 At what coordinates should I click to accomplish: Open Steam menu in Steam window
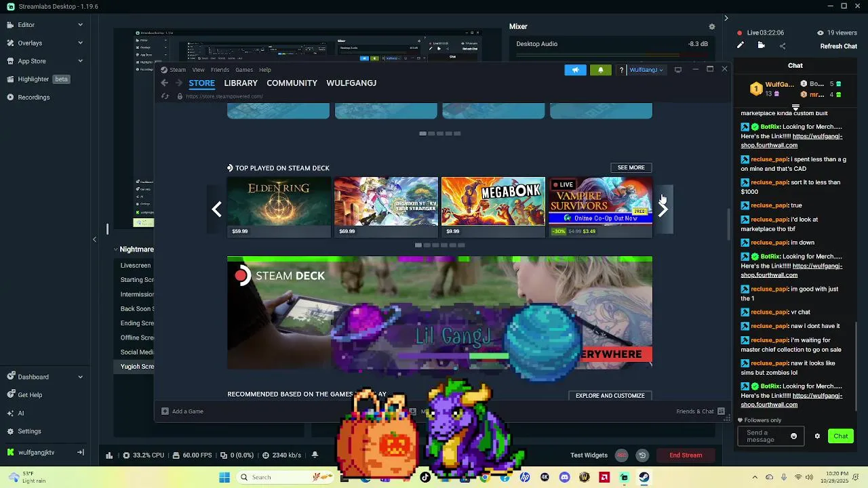click(x=178, y=70)
